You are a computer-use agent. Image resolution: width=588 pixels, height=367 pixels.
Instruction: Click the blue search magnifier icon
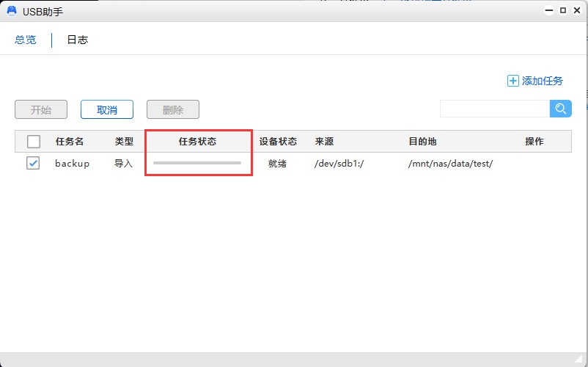561,109
